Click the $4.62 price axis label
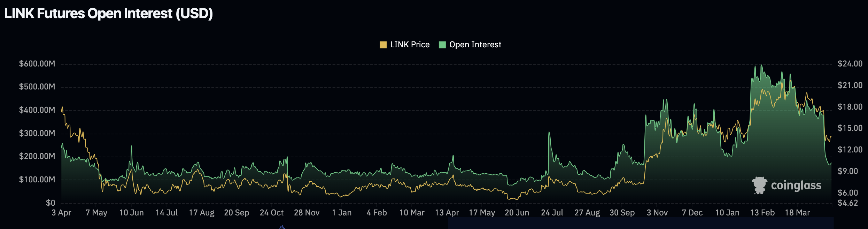Viewport: 868px width, 229px height. (x=848, y=203)
